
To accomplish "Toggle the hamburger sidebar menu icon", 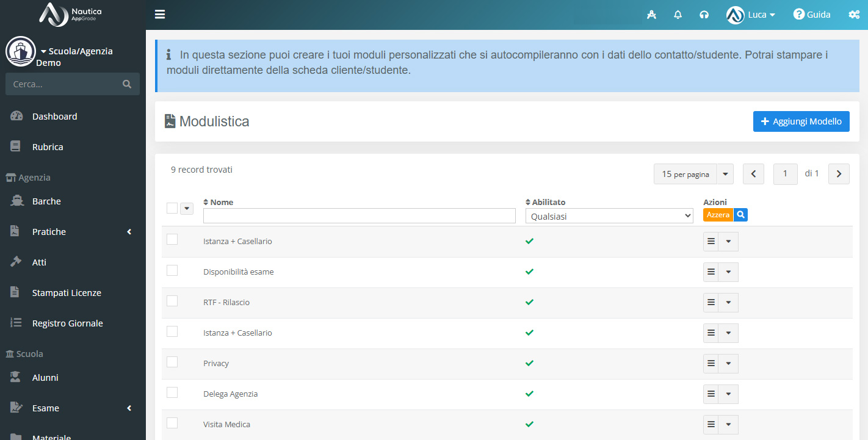I will 160,15.
